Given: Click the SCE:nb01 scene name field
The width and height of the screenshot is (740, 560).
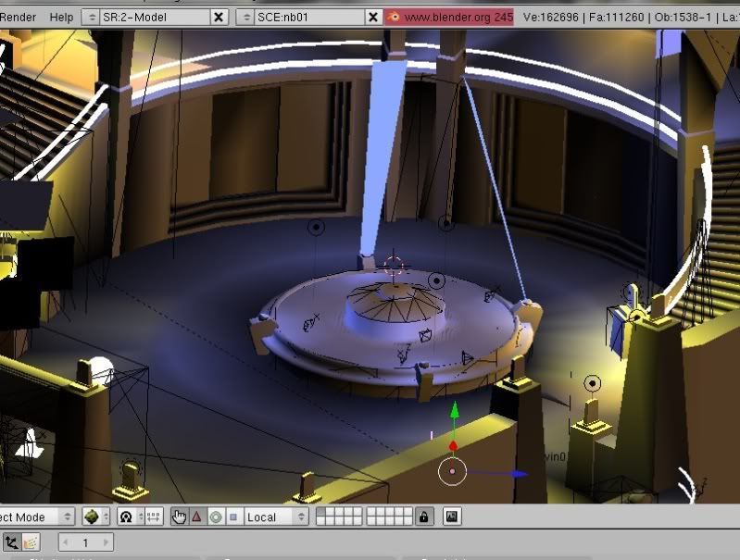Looking at the screenshot, I should tap(309, 18).
